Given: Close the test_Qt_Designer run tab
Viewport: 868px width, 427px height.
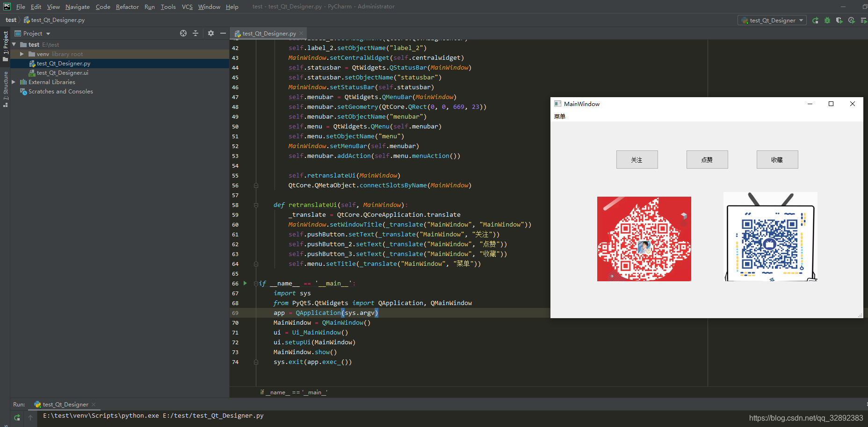Looking at the screenshot, I should tap(93, 404).
